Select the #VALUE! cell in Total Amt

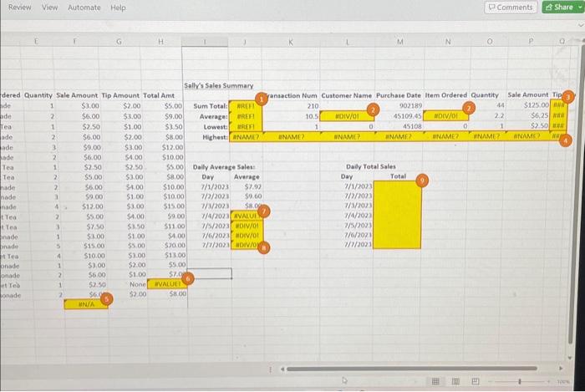[x=167, y=284]
